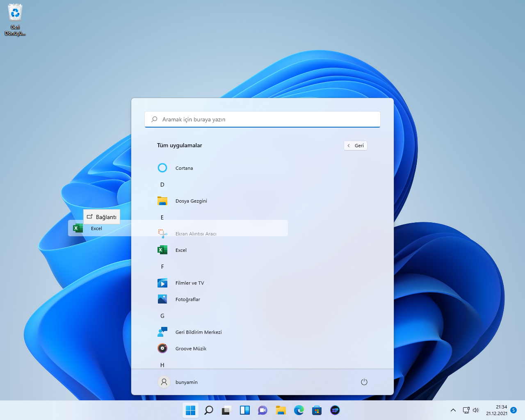Launch Microsoft Edge from taskbar
Image resolution: width=525 pixels, height=420 pixels.
tap(299, 410)
